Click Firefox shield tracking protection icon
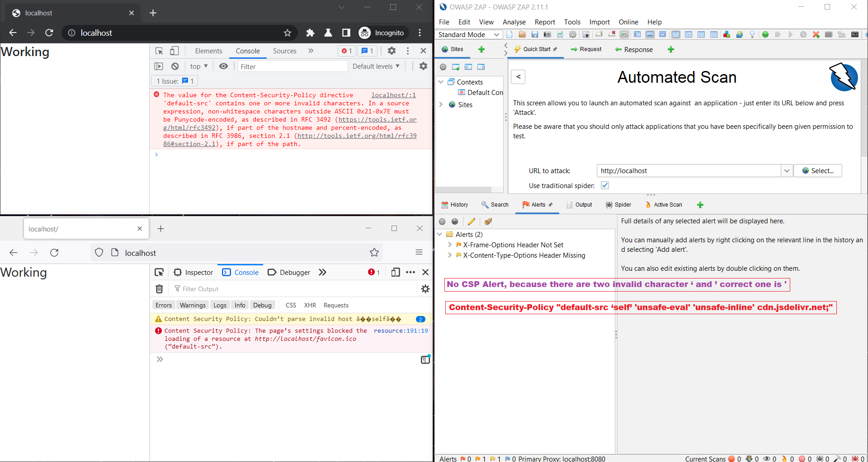This screenshot has height=462, width=868. [x=99, y=253]
